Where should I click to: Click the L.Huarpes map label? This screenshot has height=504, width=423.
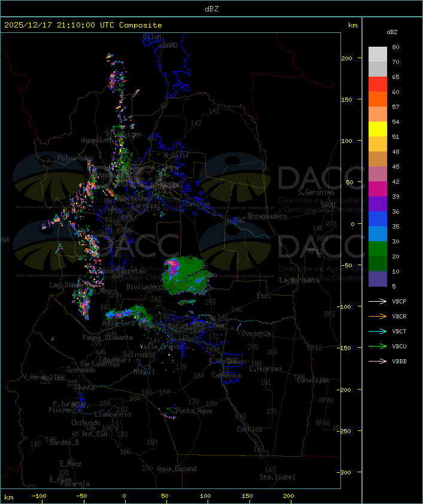click(x=266, y=369)
